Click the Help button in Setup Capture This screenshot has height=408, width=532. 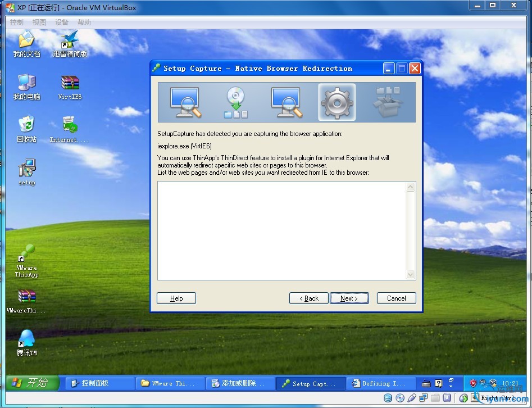176,298
